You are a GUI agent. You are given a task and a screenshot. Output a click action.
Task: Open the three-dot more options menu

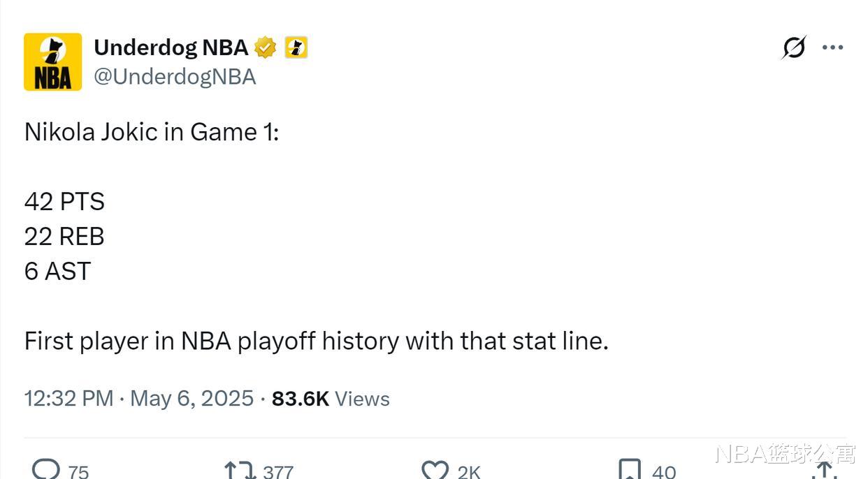(x=832, y=47)
